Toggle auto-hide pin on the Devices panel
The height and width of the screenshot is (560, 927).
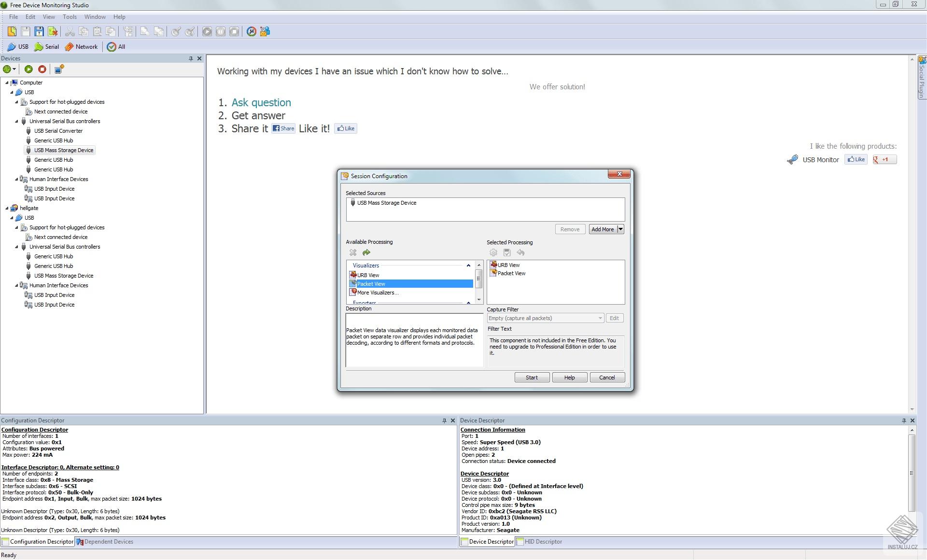point(191,58)
